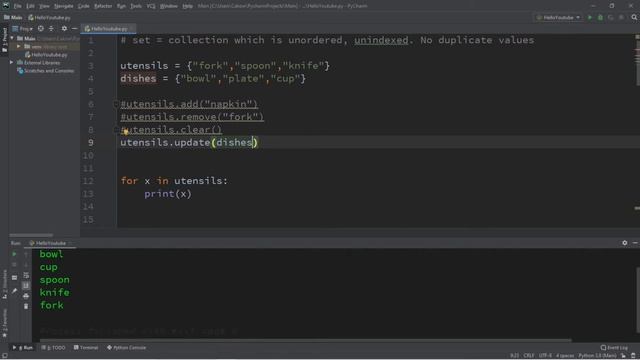The height and width of the screenshot is (360, 640).
Task: Click the print icon in Run panel
Action: [26, 296]
